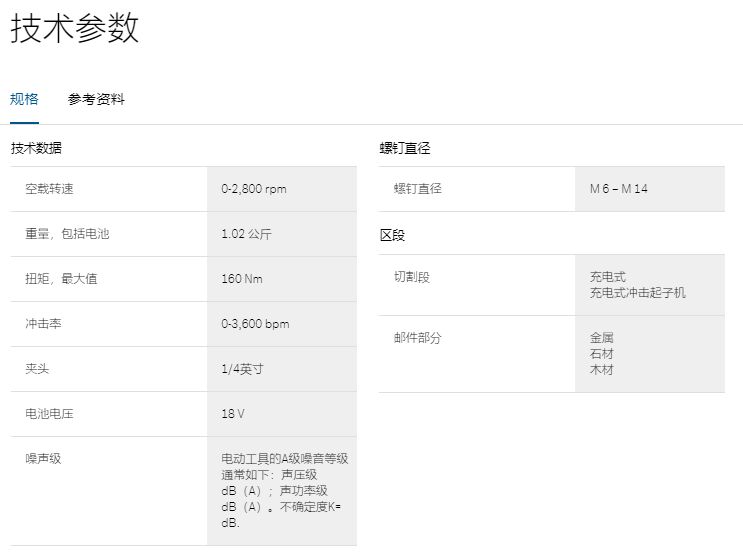
Task: Click the 噪声级 description text
Action: pyautogui.click(x=284, y=490)
